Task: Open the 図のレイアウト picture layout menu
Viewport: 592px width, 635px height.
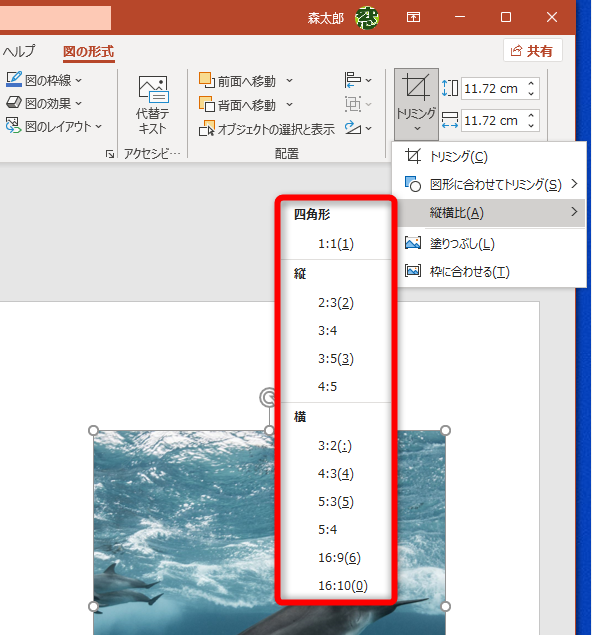Action: (53, 126)
